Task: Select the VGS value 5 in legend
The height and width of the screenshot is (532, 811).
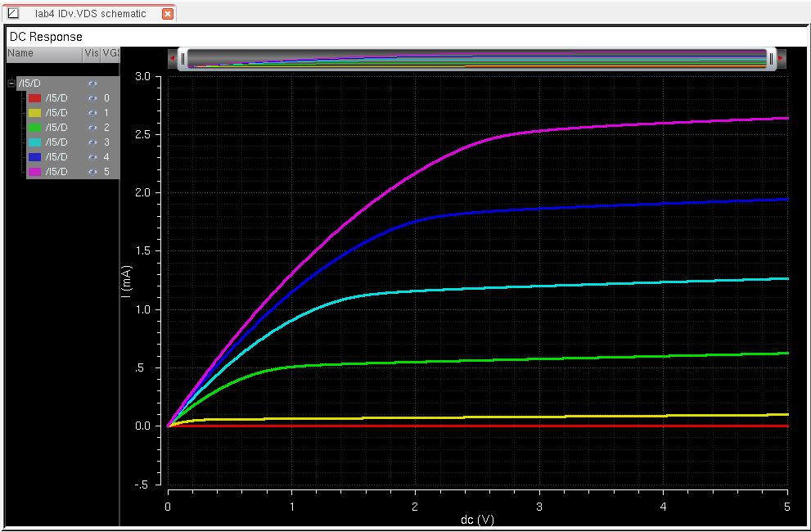Action: click(x=106, y=171)
